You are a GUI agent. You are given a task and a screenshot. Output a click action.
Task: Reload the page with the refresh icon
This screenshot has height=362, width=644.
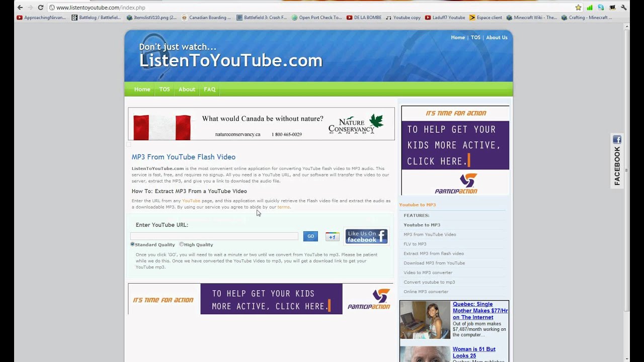click(41, 8)
